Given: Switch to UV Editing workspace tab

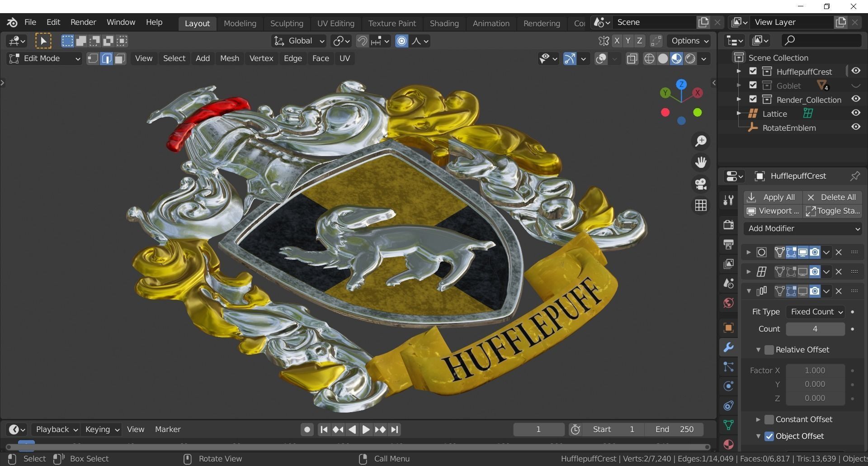Looking at the screenshot, I should pos(335,23).
